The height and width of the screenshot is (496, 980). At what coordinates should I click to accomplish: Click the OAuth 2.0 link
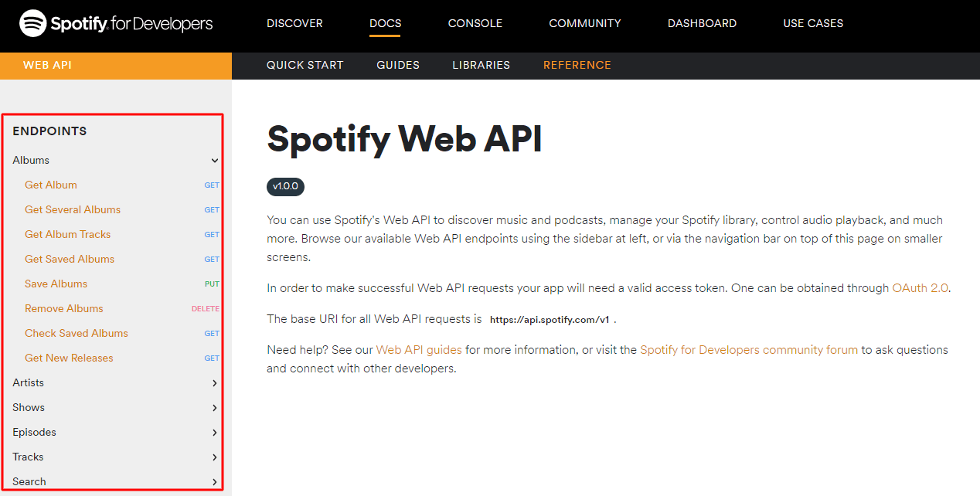[920, 287]
